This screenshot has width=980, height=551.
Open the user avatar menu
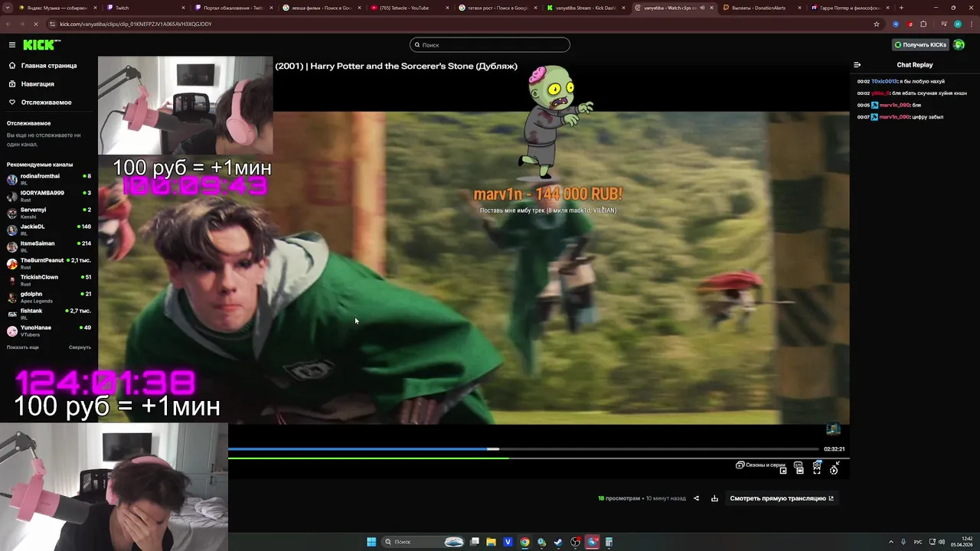pyautogui.click(x=959, y=45)
